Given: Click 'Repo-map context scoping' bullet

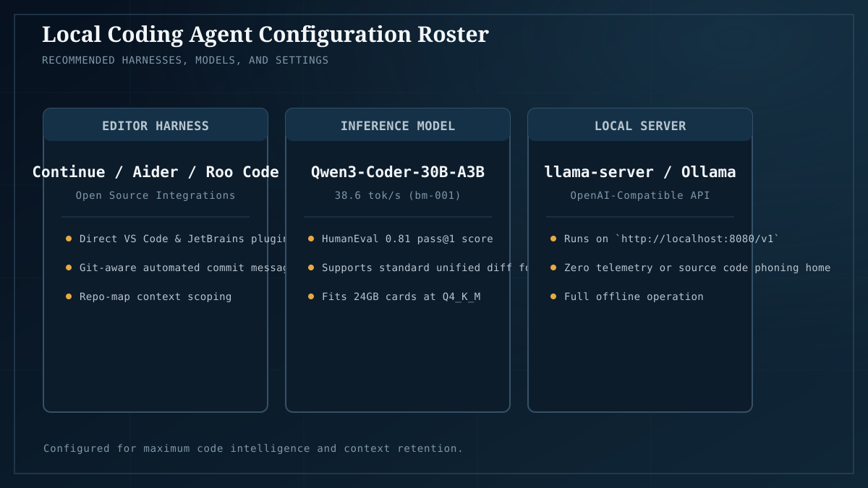Looking at the screenshot, I should click(x=148, y=296).
